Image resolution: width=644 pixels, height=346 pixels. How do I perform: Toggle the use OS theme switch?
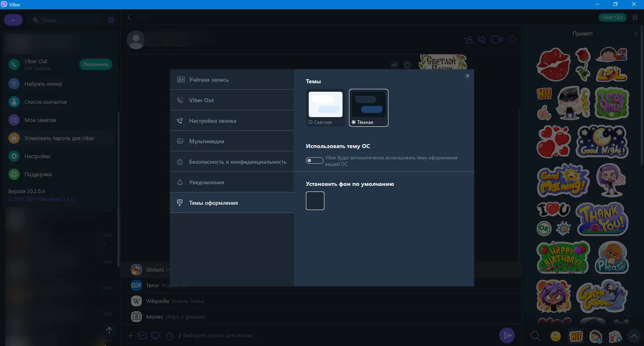(315, 161)
